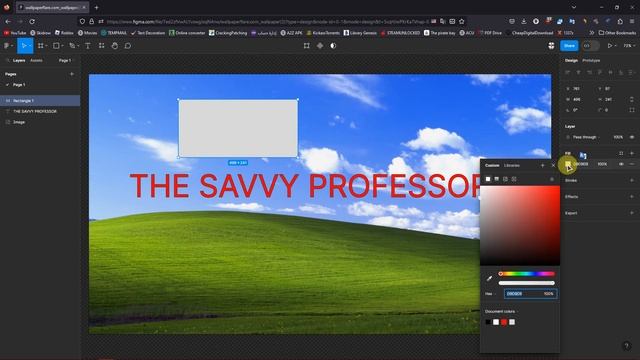Screen dimensions: 640x360
Task: Select the Pen tool
Action: [72, 46]
